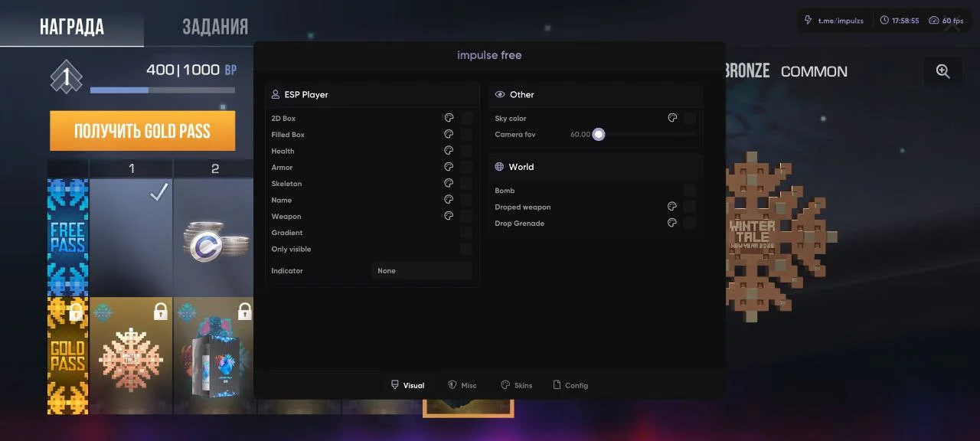Click the Sky color palette icon

[x=672, y=118]
